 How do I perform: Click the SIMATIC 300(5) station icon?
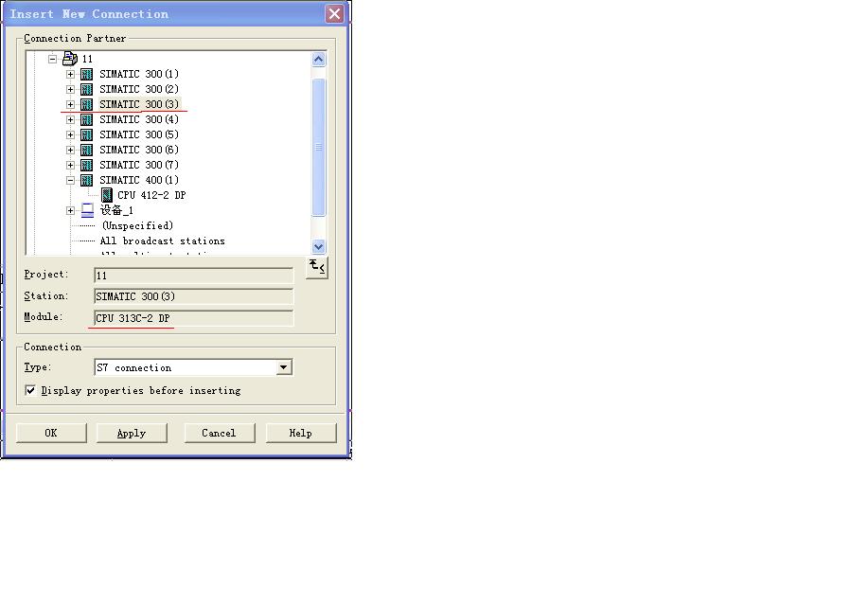click(86, 134)
